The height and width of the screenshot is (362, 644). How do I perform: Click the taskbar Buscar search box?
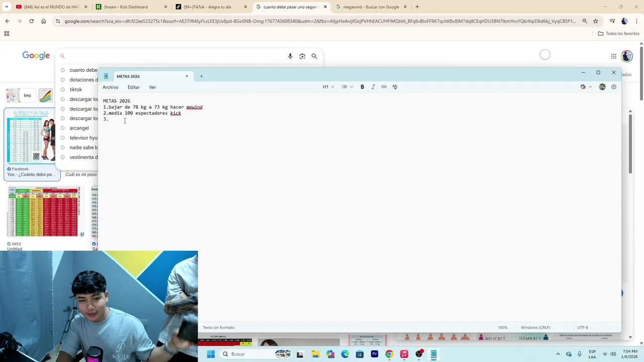pyautogui.click(x=257, y=354)
